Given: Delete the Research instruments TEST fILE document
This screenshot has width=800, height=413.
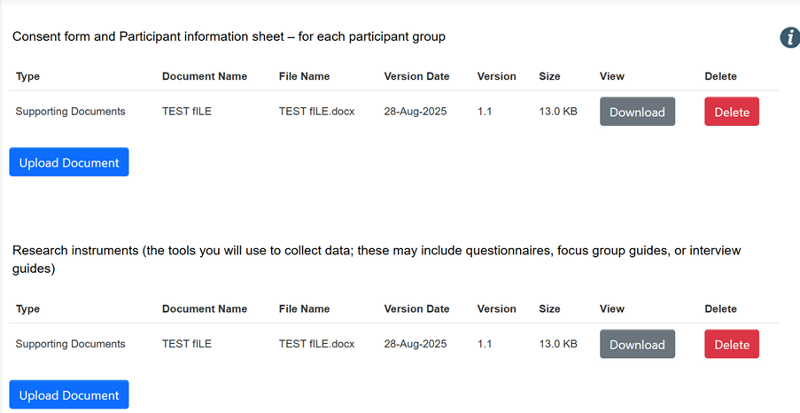Looking at the screenshot, I should point(731,344).
